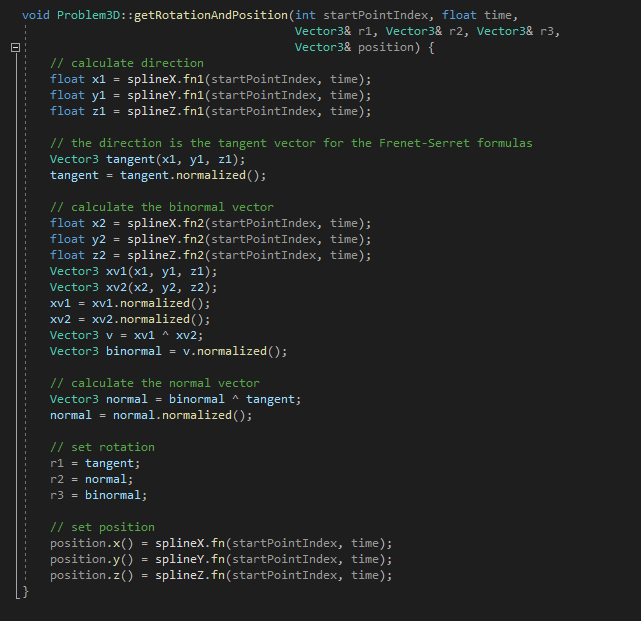Click line 'float z2 = splineZ.fn2'
641x621 pixels.
211,255
